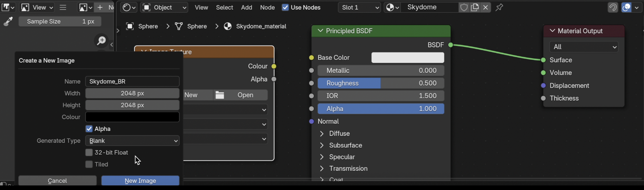This screenshot has height=190, width=644.
Task: Uncheck the Alpha checkbox
Action: pyautogui.click(x=89, y=129)
